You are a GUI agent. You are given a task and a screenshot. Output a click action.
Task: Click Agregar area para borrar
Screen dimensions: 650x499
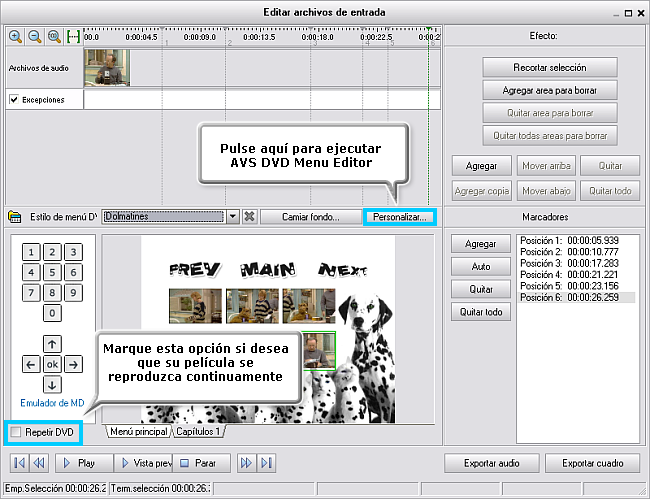(x=550, y=90)
